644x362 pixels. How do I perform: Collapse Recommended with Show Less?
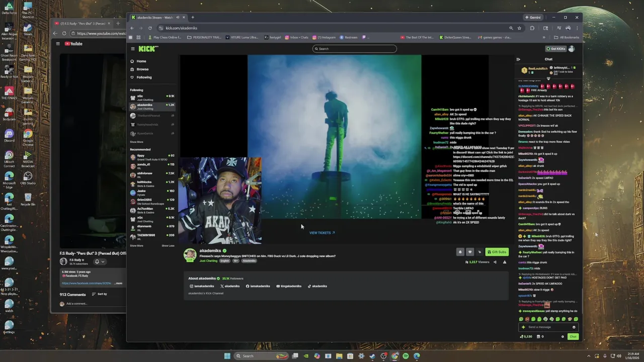[168, 246]
